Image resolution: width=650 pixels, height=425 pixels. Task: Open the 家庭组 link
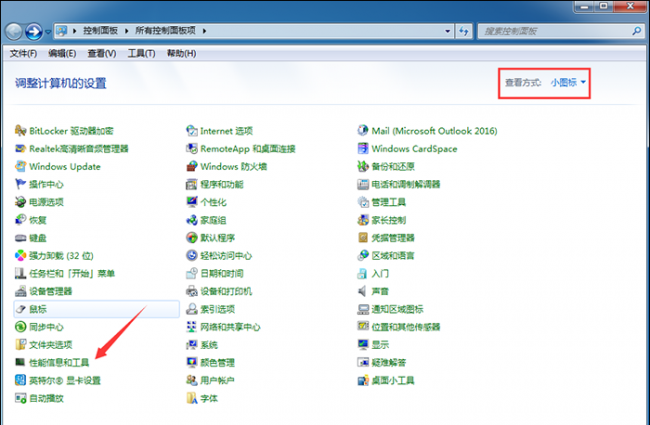click(213, 220)
